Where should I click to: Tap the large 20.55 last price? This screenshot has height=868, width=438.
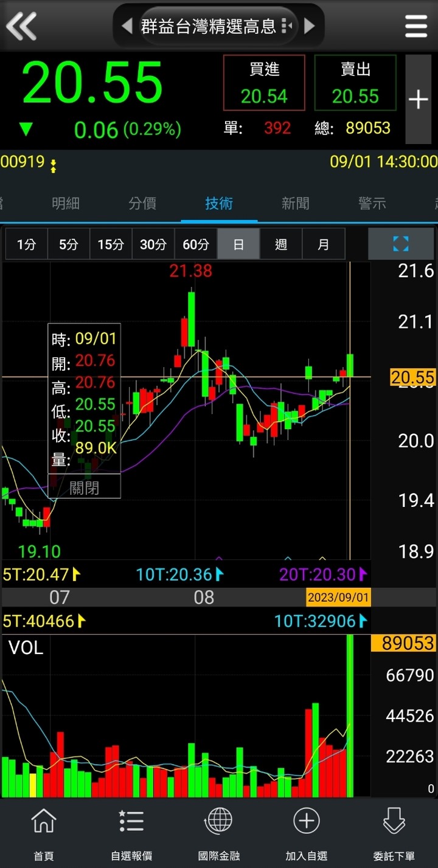coord(92,83)
